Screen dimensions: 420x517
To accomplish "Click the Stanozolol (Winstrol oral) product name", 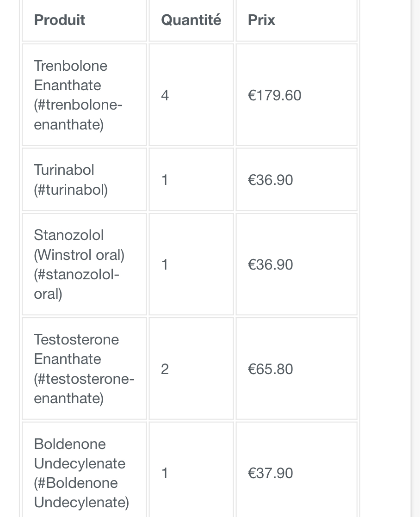I will pyautogui.click(x=79, y=245).
